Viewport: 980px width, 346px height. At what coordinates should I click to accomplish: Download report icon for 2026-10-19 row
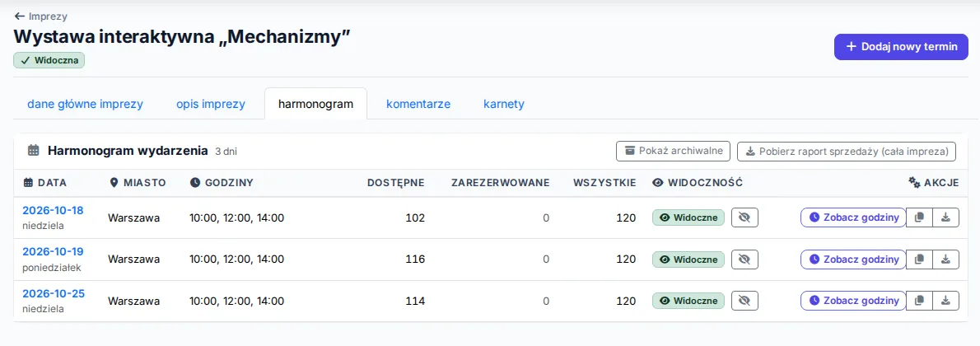945,259
